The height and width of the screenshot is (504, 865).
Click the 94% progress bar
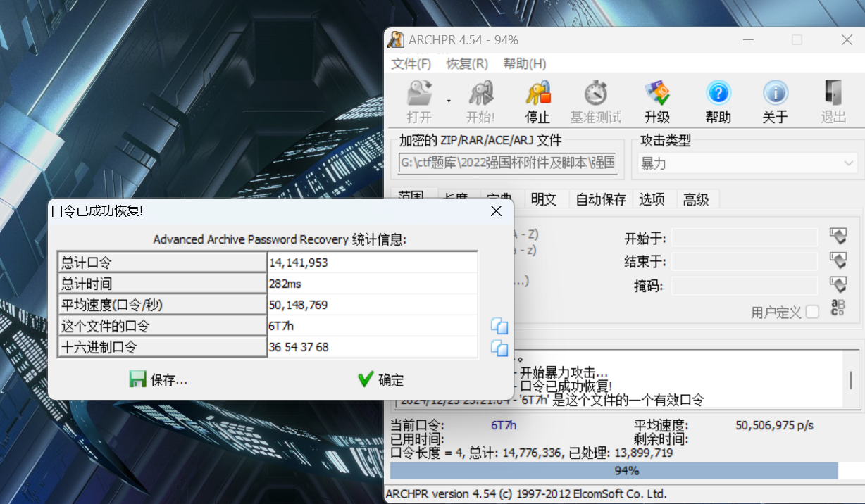point(626,471)
